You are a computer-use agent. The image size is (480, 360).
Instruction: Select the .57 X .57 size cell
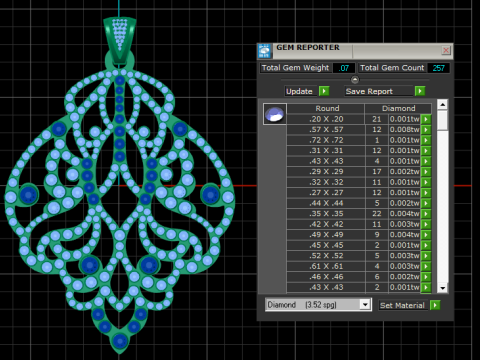tap(326, 130)
